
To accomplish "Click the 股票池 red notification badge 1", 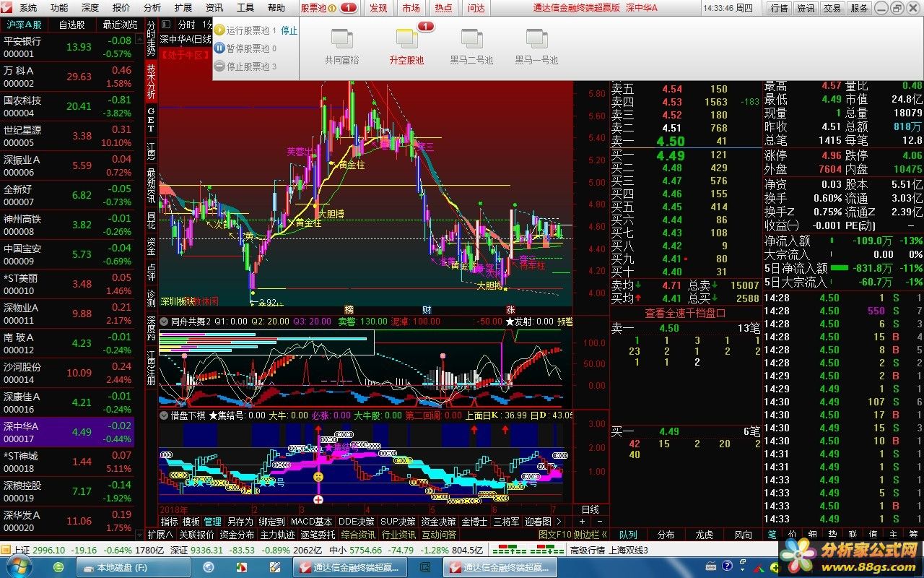I will (x=349, y=8).
